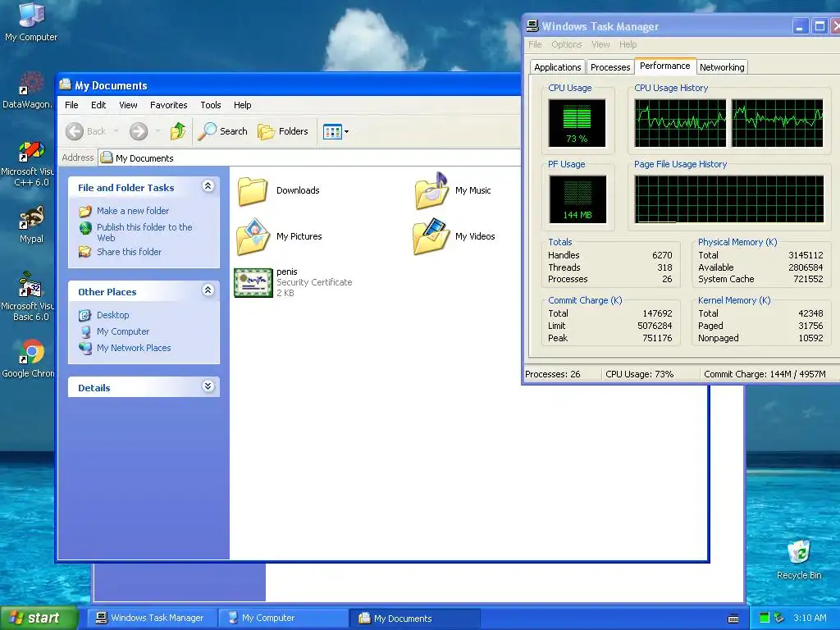Go to My Computer in Other Places
The height and width of the screenshot is (630, 840).
tap(123, 331)
